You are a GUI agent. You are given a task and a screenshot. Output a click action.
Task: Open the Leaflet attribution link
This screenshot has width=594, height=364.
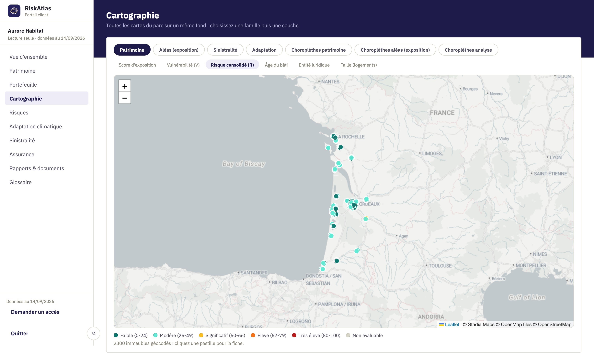click(452, 324)
